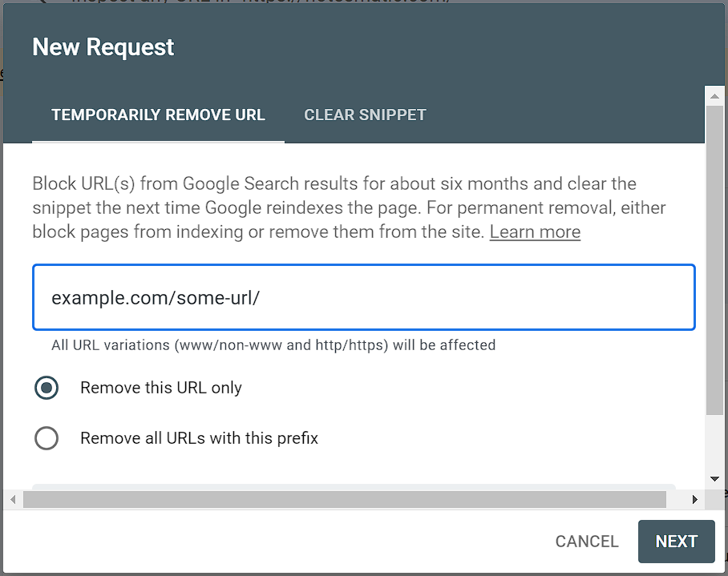Click the vertical scrollbar up arrow
Screen dimensions: 728x576
(x=714, y=95)
